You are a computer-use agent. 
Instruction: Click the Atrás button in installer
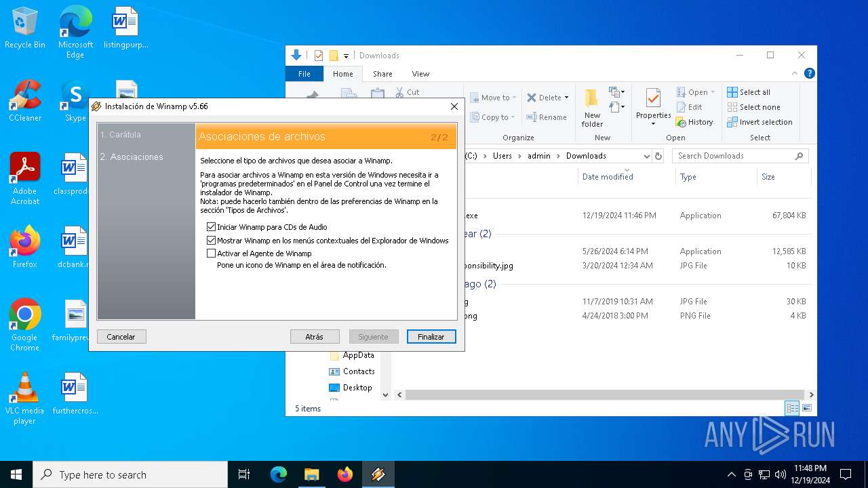point(314,337)
